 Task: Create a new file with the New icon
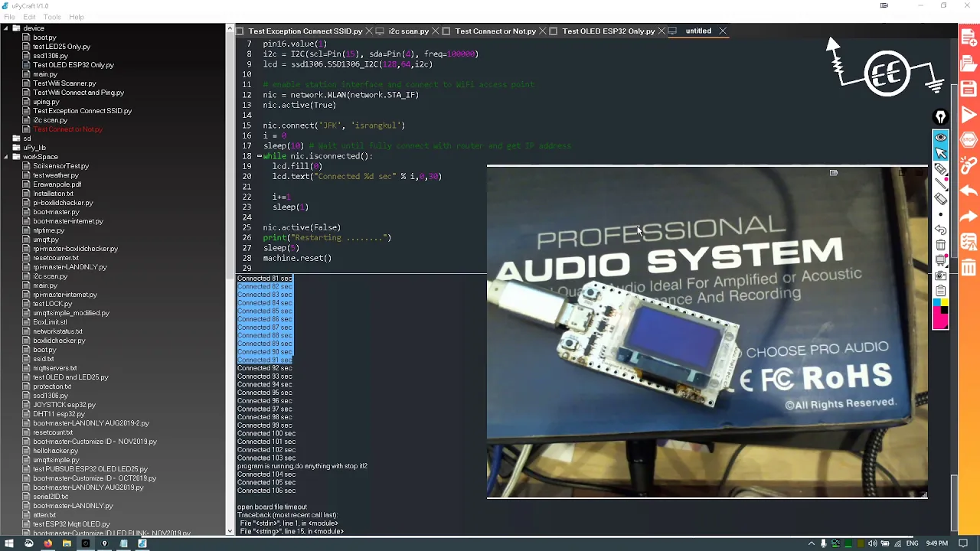pos(969,37)
